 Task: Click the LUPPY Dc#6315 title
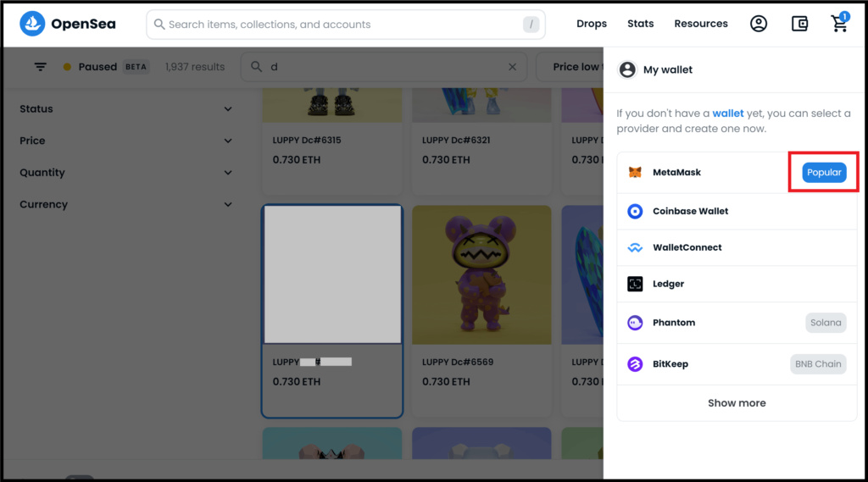click(x=307, y=140)
